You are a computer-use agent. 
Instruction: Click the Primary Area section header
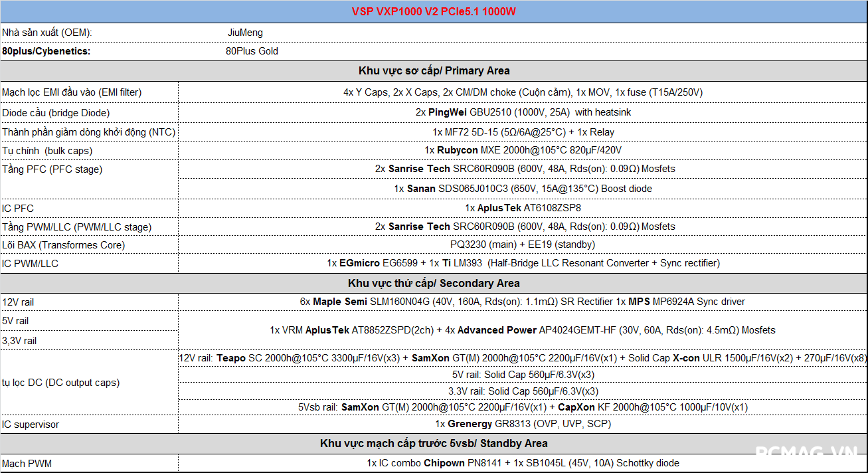434,70
